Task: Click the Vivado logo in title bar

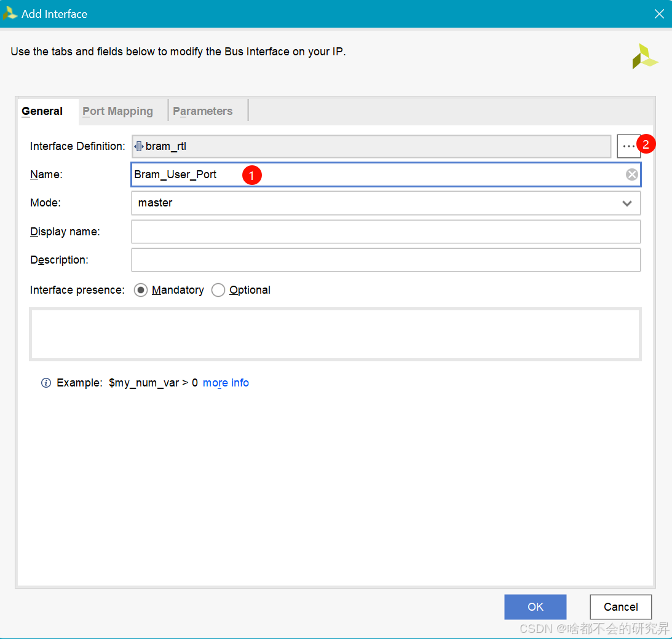Action: (10, 14)
